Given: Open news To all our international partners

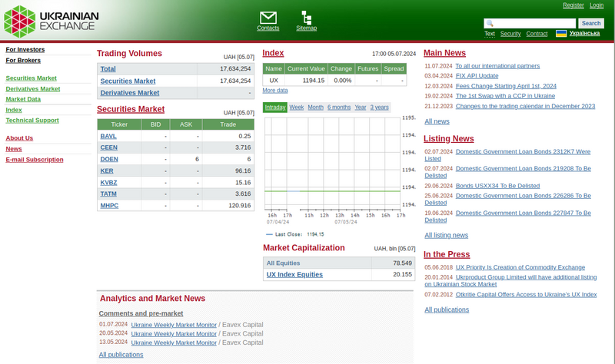Looking at the screenshot, I should pos(497,66).
